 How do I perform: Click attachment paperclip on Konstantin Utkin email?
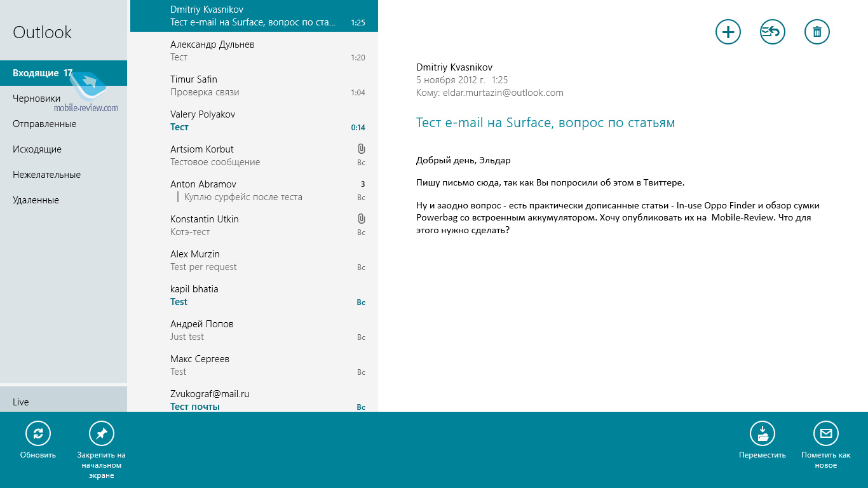pos(361,219)
